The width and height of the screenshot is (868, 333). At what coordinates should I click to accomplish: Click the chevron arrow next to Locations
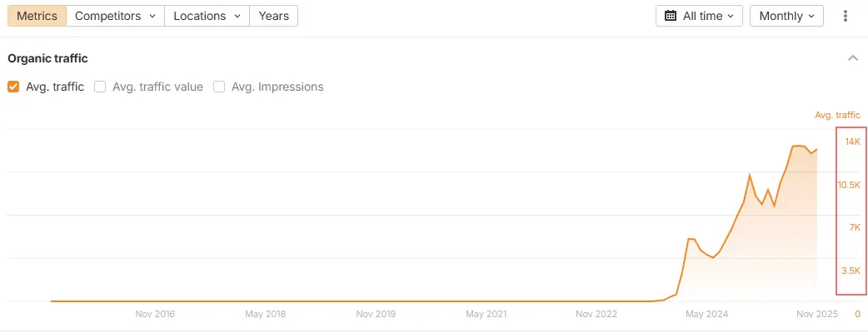click(237, 16)
